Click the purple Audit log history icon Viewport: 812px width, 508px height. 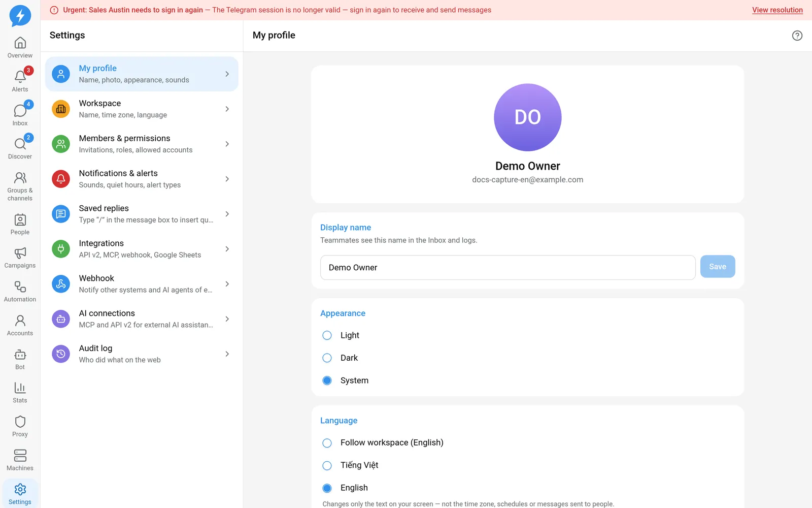61,354
